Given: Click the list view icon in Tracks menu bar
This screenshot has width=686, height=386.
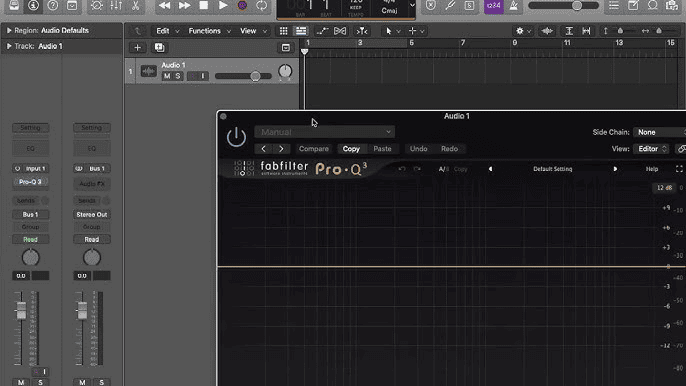Looking at the screenshot, I should [x=301, y=31].
